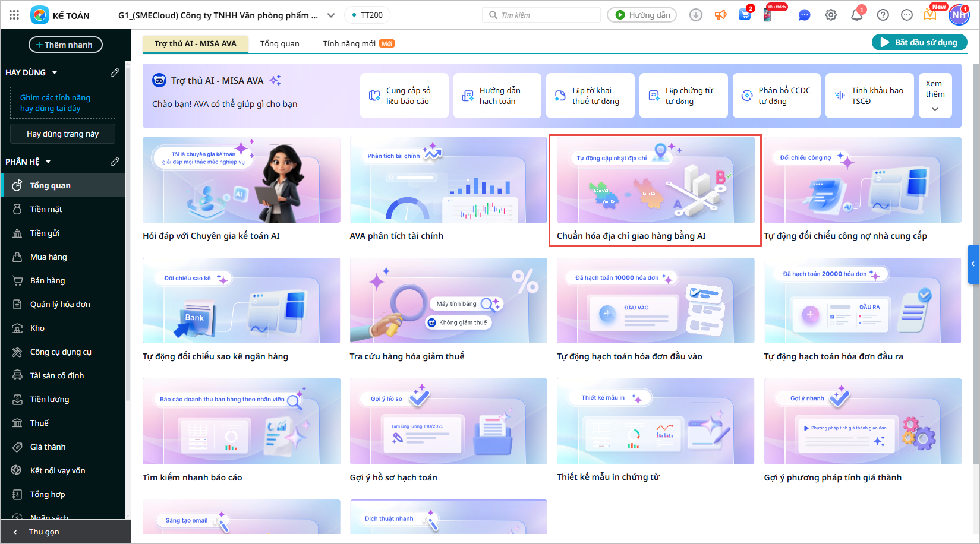Viewport: 980px width, 544px height.
Task: Choose Lập chứng từ tự động
Action: pyautogui.click(x=683, y=96)
